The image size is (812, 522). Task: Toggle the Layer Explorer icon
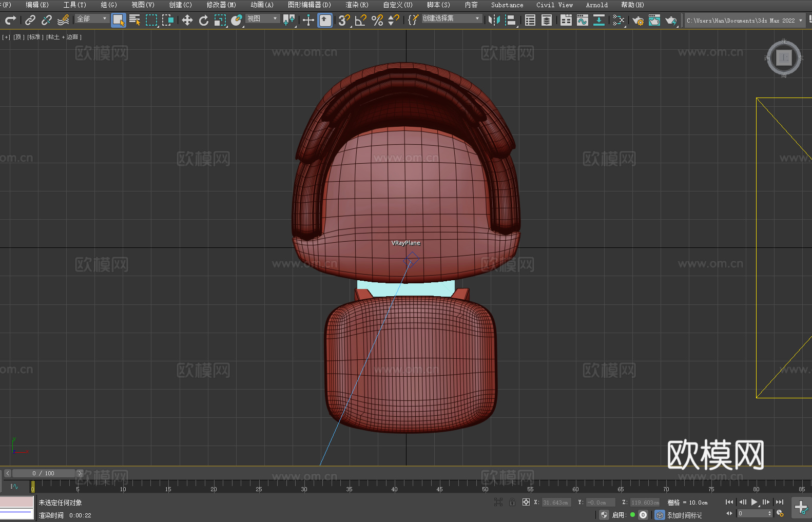pos(547,20)
